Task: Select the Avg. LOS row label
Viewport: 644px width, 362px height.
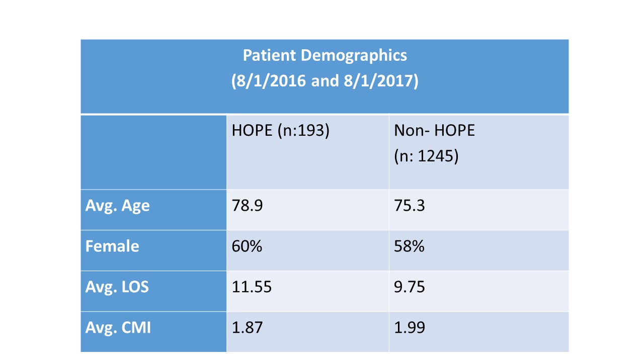Action: 117,287
